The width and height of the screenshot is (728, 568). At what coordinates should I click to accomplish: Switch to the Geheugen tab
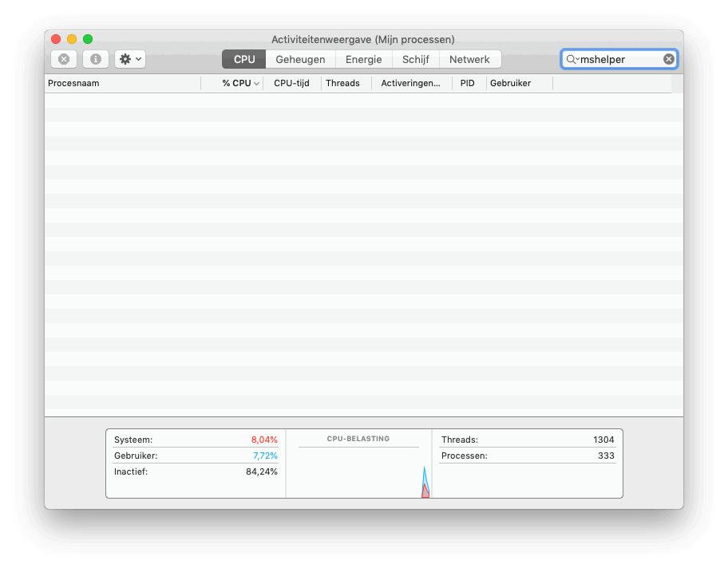(300, 59)
